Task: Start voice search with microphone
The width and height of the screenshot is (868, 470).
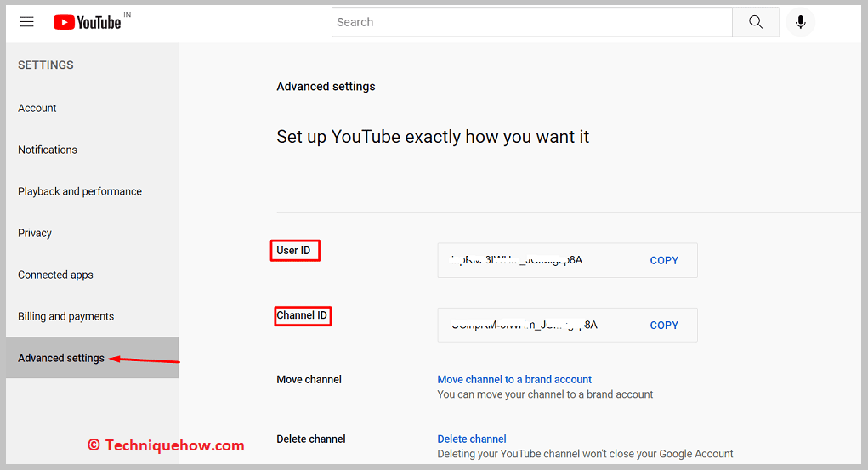Action: [x=800, y=22]
